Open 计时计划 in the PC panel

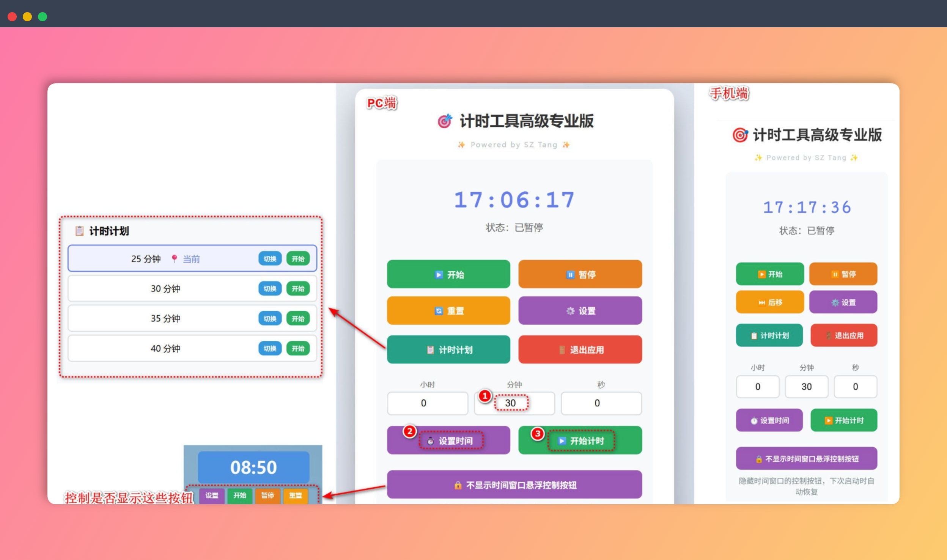[448, 349]
